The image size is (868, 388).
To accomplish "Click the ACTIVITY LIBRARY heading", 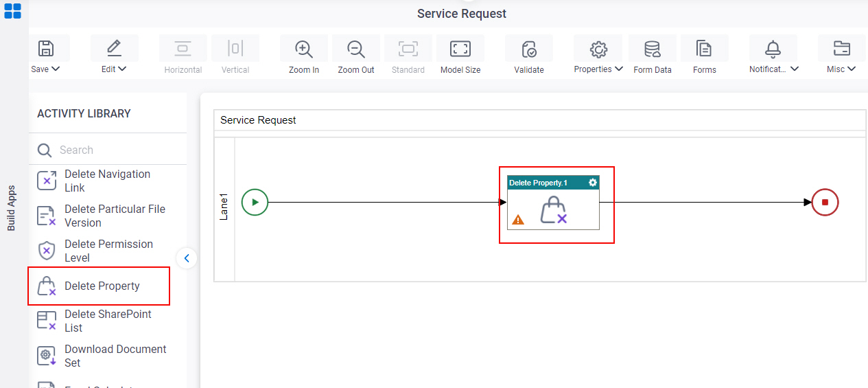I will point(84,113).
